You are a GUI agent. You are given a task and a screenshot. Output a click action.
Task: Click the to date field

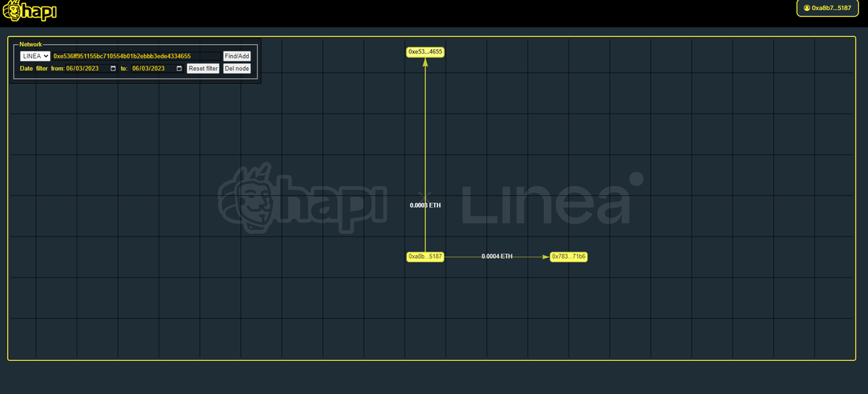pos(158,69)
